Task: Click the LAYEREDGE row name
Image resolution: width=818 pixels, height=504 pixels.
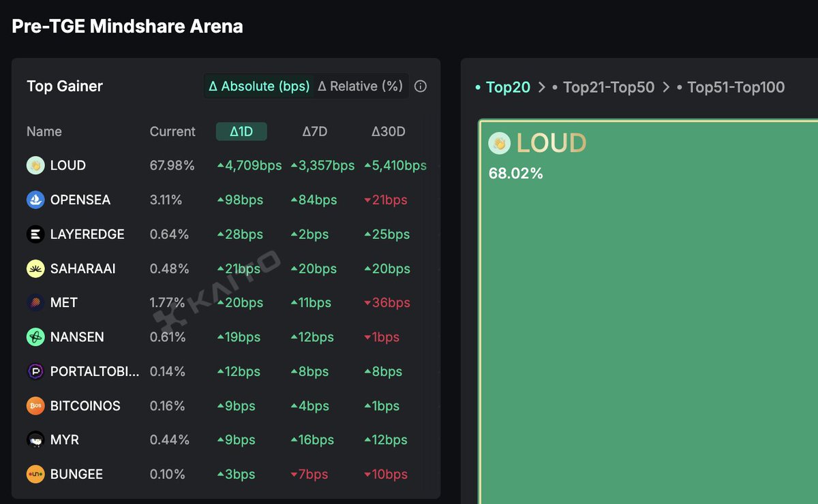Action: tap(87, 234)
